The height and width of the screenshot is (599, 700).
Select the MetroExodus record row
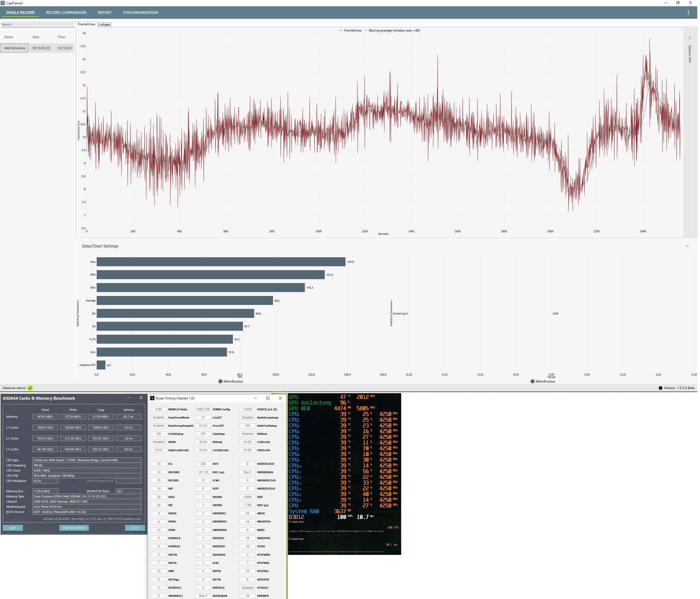pyautogui.click(x=14, y=48)
